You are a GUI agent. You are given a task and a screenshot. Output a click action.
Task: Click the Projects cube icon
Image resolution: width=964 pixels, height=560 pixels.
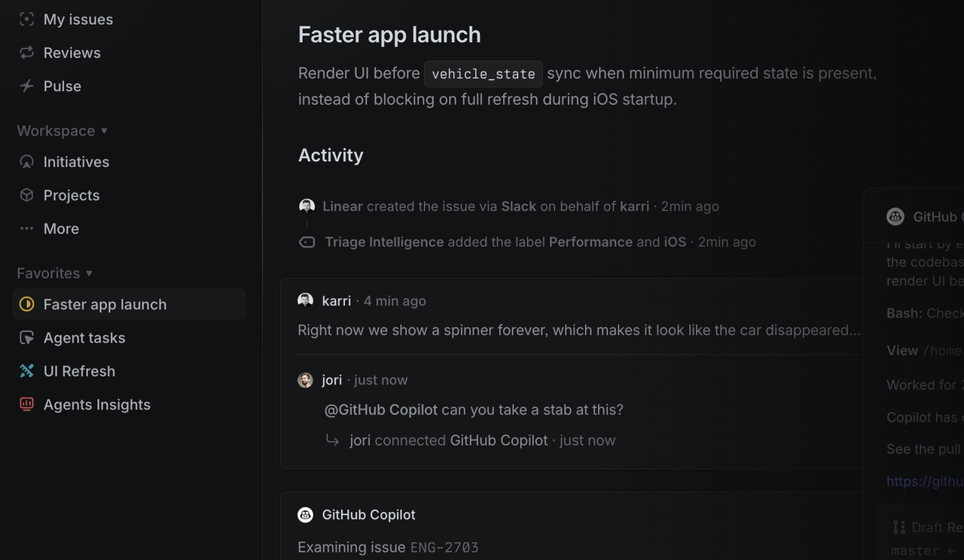point(26,195)
